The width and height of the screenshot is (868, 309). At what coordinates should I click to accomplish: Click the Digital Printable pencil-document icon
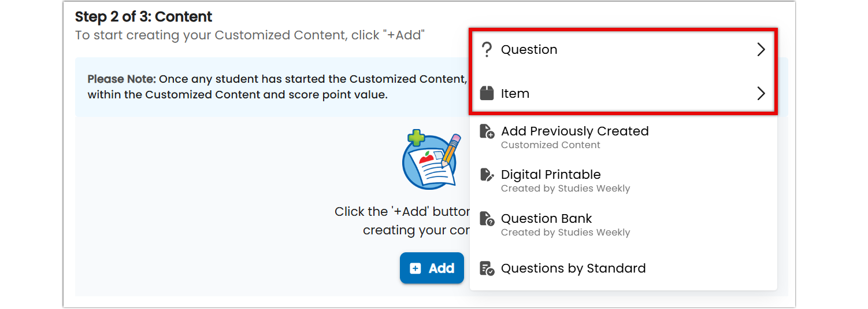coord(487,175)
